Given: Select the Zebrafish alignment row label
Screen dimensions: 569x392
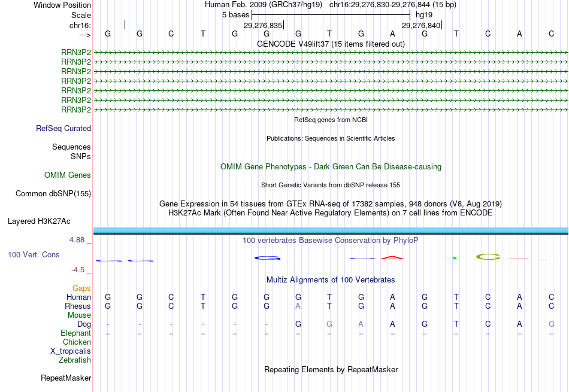Looking at the screenshot, I should tap(75, 360).
